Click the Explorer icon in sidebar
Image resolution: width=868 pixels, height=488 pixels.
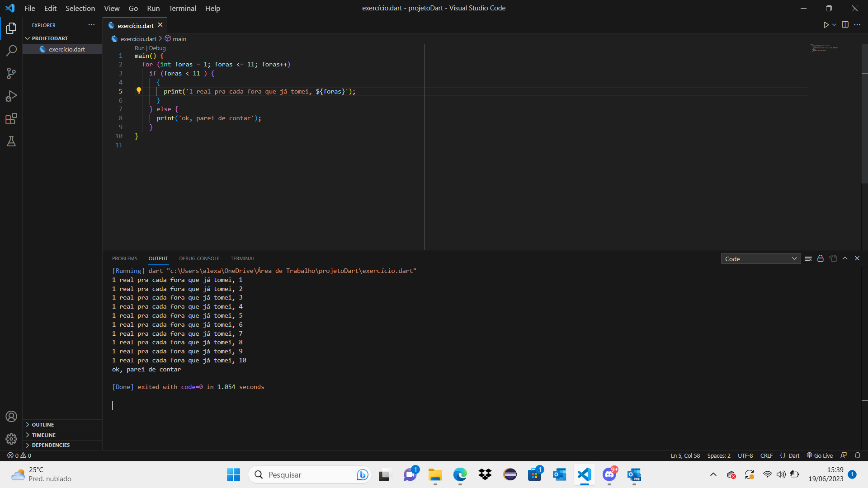[11, 28]
